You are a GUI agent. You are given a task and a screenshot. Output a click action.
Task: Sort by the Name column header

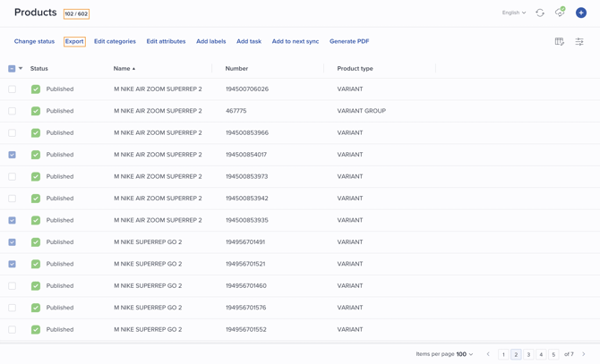[x=123, y=69]
